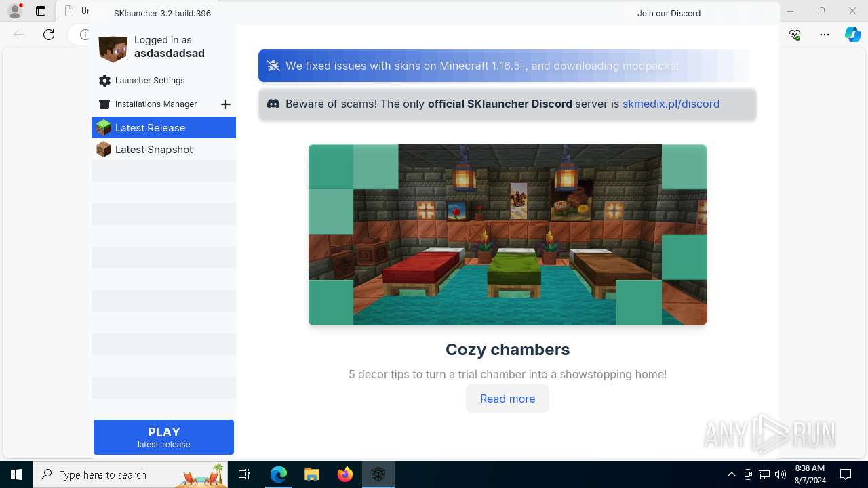868x488 pixels.
Task: Click the grass block Latest Release icon
Action: tap(104, 127)
